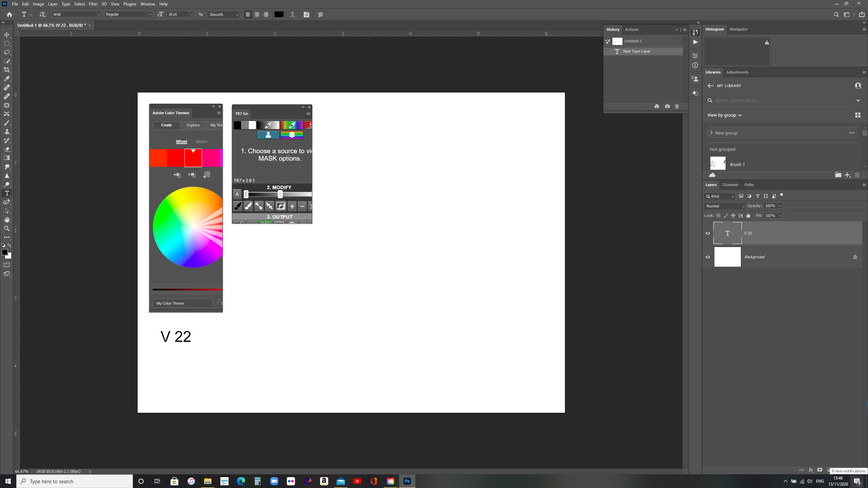Hide the Background layer
Image resolution: width=868 pixels, height=488 pixels.
click(x=708, y=257)
